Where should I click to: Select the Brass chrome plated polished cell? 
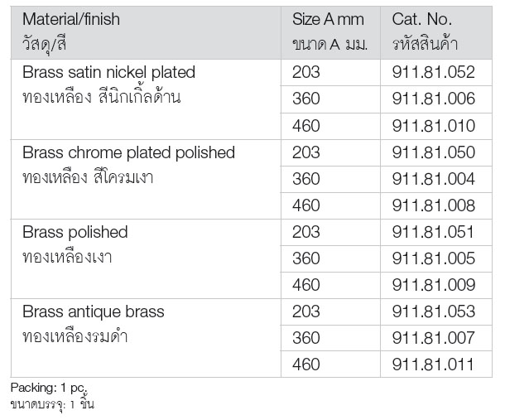coord(146,180)
